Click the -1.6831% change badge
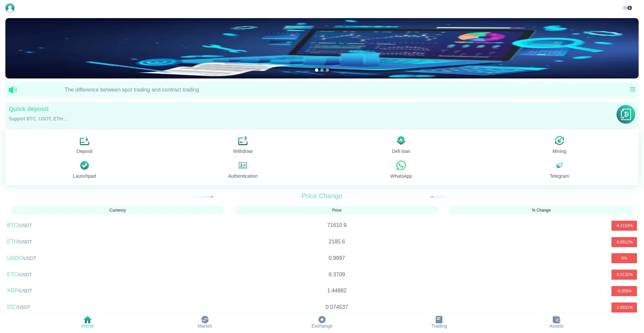 pos(624,308)
